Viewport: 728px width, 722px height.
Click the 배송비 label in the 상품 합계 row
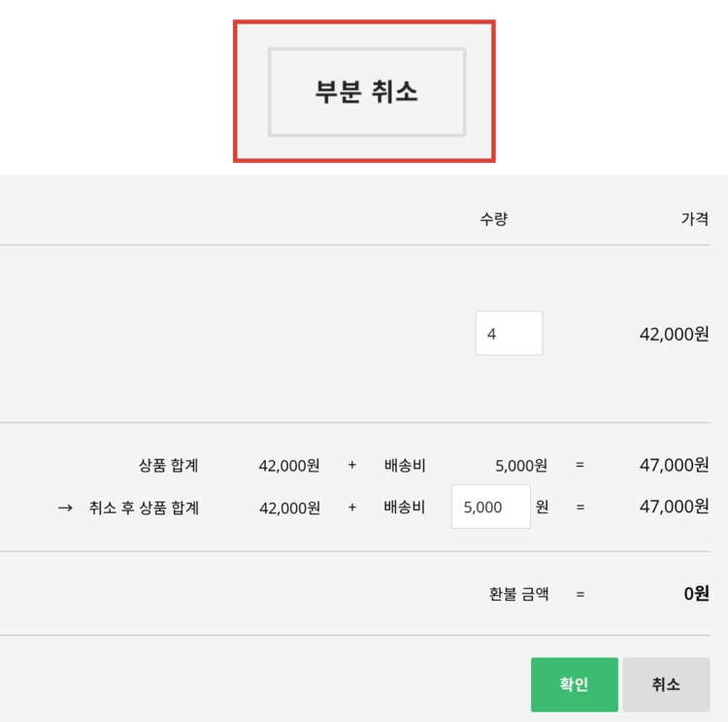405,465
